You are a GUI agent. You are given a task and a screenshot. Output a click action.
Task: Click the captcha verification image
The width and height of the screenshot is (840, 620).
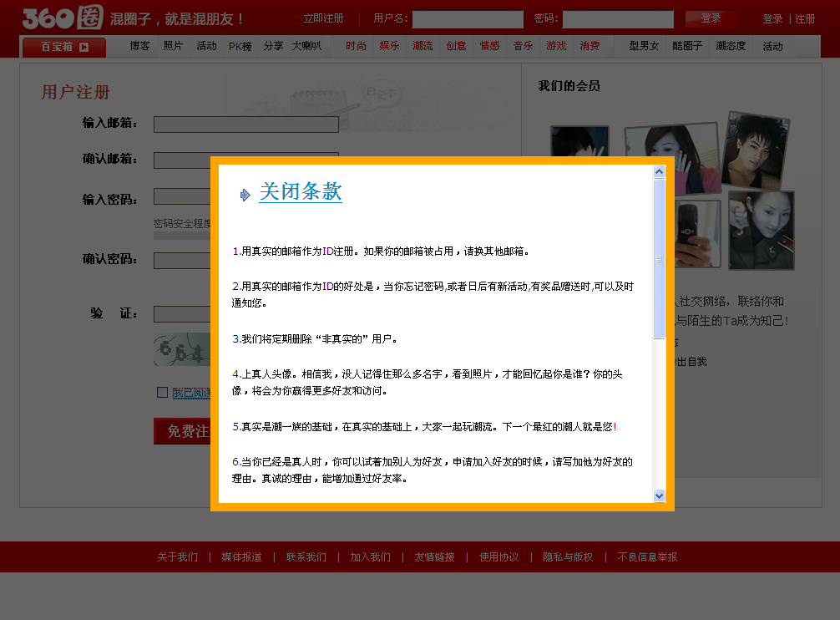coord(182,349)
